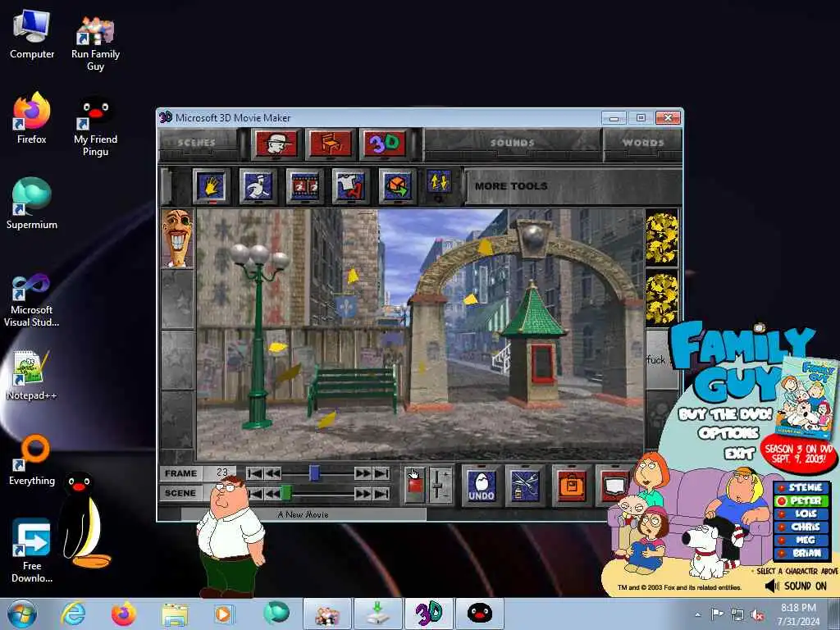
Task: Select the cube rotate and resize tool
Action: [397, 186]
